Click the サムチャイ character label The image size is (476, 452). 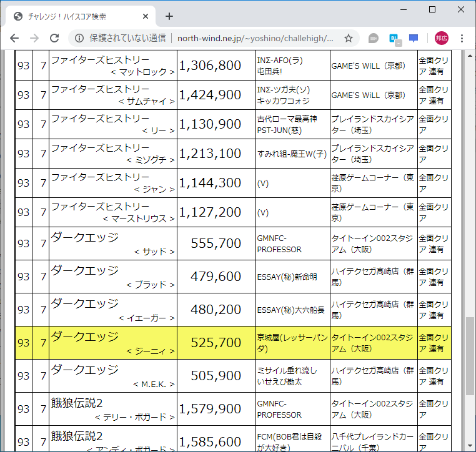(147, 102)
